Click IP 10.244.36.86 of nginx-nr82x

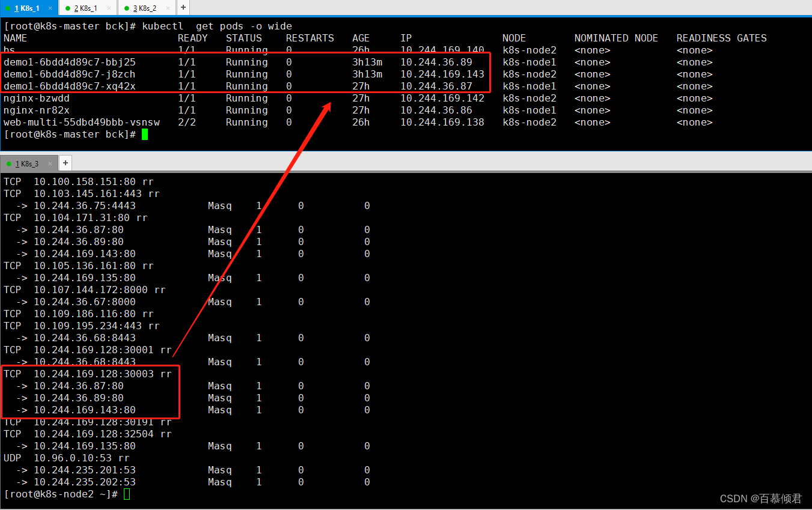tap(436, 111)
